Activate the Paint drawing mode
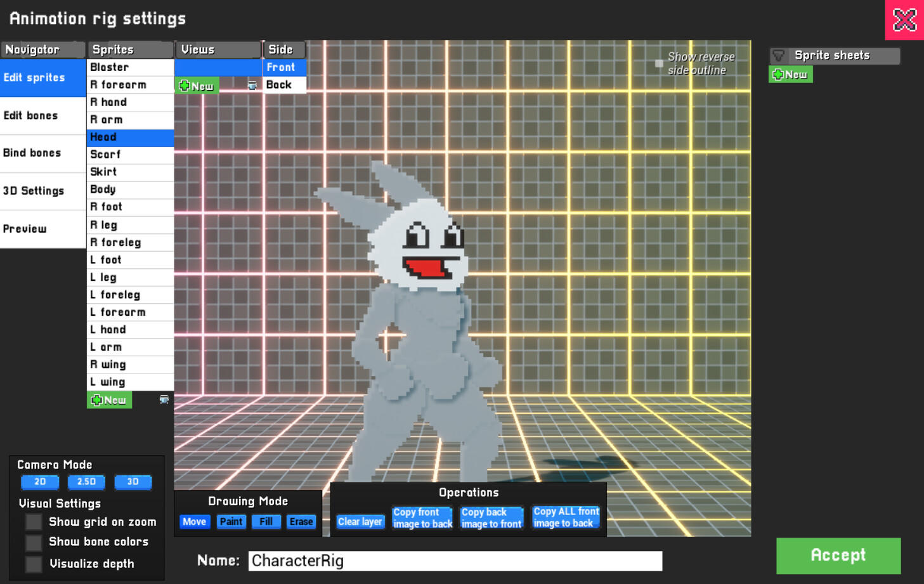The height and width of the screenshot is (584, 924). pos(231,521)
